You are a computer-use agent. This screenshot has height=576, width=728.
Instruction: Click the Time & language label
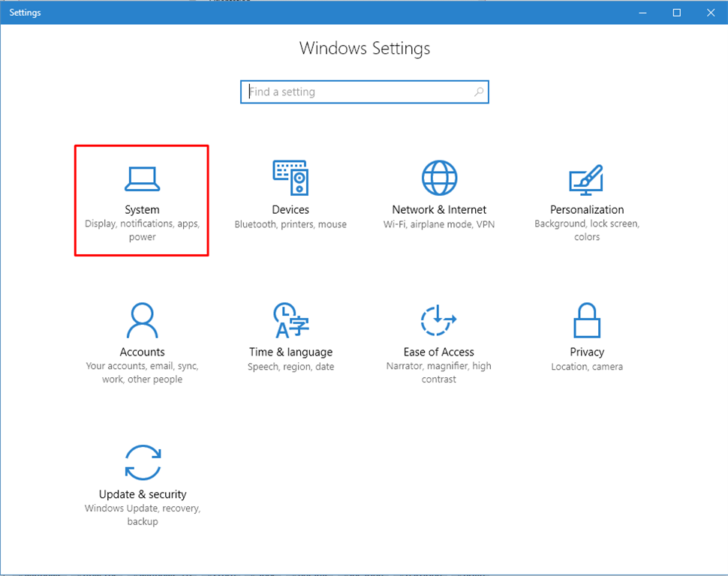click(x=290, y=352)
